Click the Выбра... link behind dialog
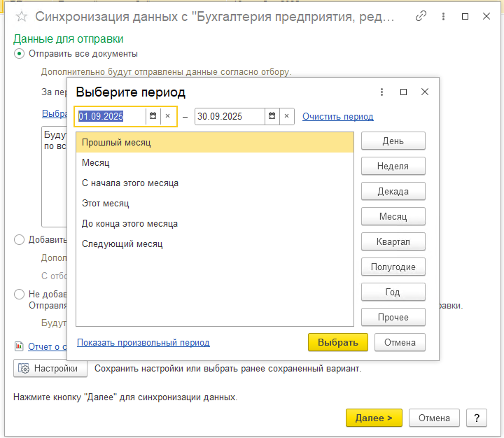504x438 pixels. pos(55,113)
